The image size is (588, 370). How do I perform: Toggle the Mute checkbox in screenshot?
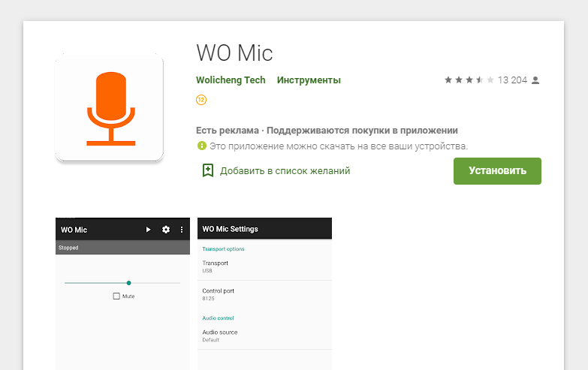point(116,296)
